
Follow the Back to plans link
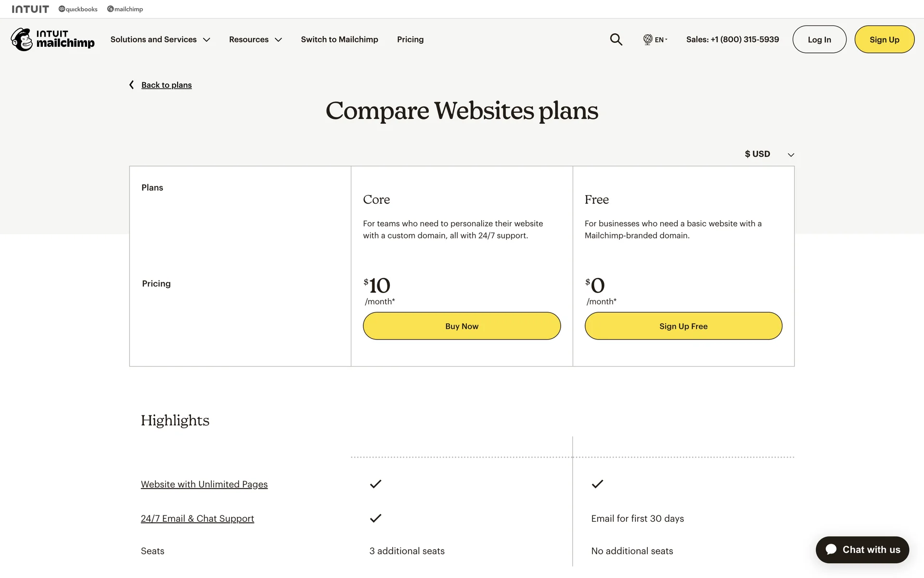click(x=167, y=85)
